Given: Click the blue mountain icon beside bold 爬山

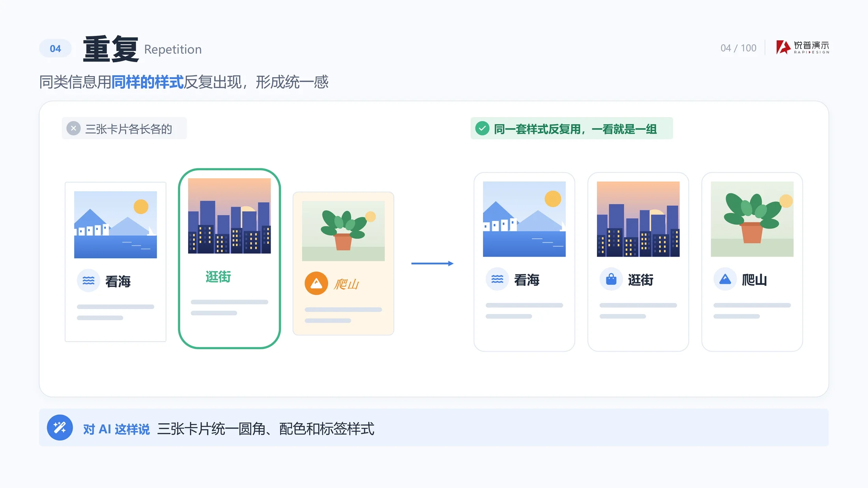Looking at the screenshot, I should click(725, 279).
